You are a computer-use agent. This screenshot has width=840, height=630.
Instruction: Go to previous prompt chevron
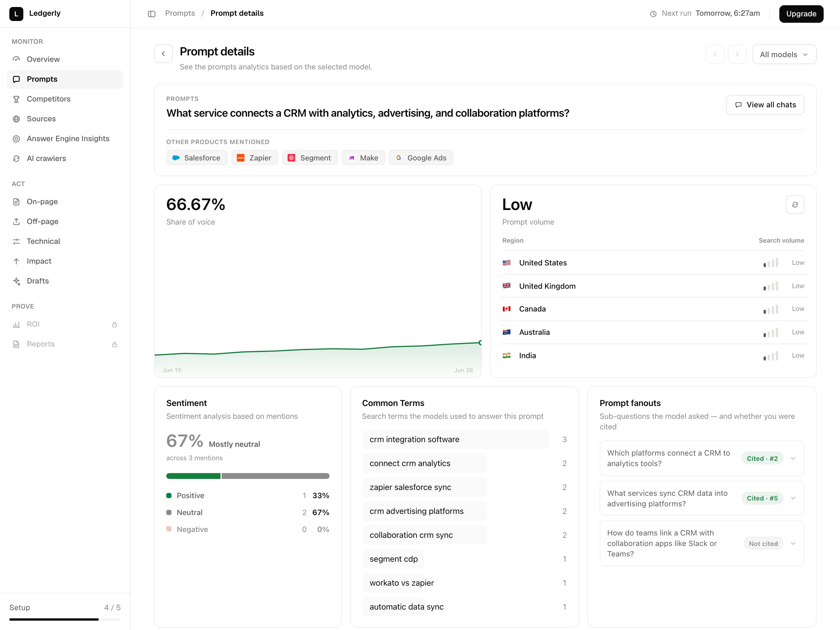click(x=715, y=54)
